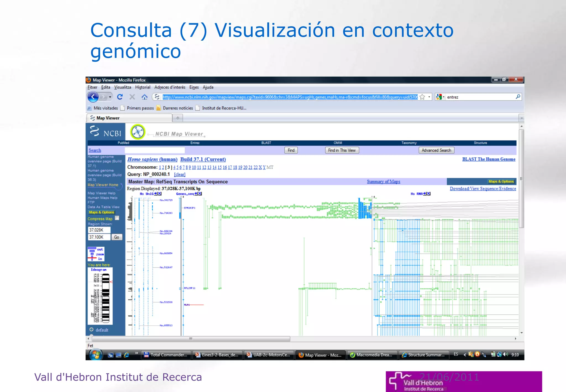
Task: Click the 37,100K region end field
Action: click(99, 237)
